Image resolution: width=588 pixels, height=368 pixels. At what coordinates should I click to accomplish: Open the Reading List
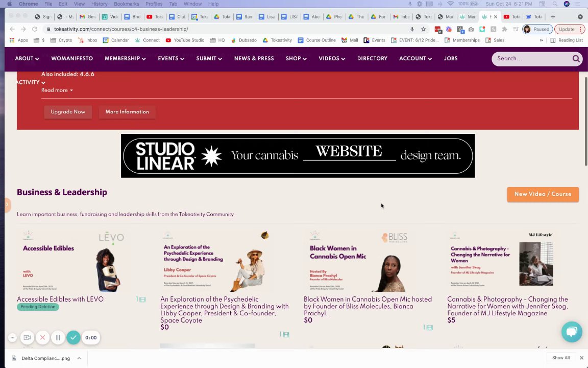[566, 40]
